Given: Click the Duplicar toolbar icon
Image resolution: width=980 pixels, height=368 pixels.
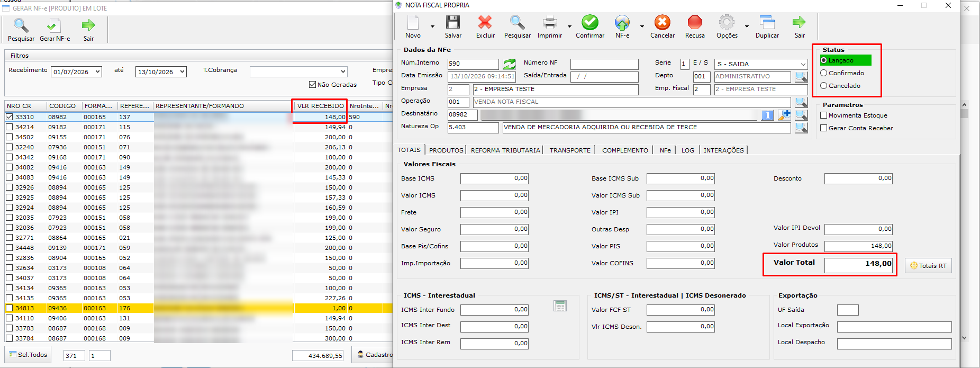Looking at the screenshot, I should (767, 22).
